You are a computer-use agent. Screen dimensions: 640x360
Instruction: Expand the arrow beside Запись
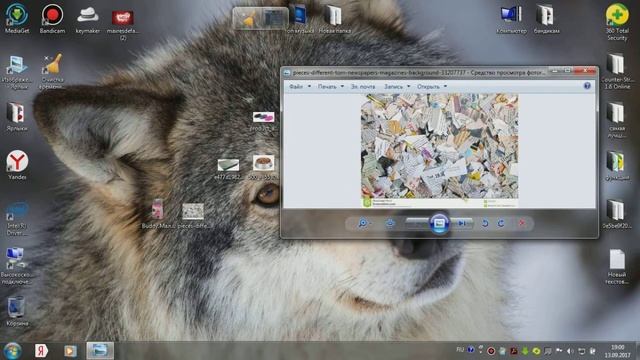coord(408,87)
